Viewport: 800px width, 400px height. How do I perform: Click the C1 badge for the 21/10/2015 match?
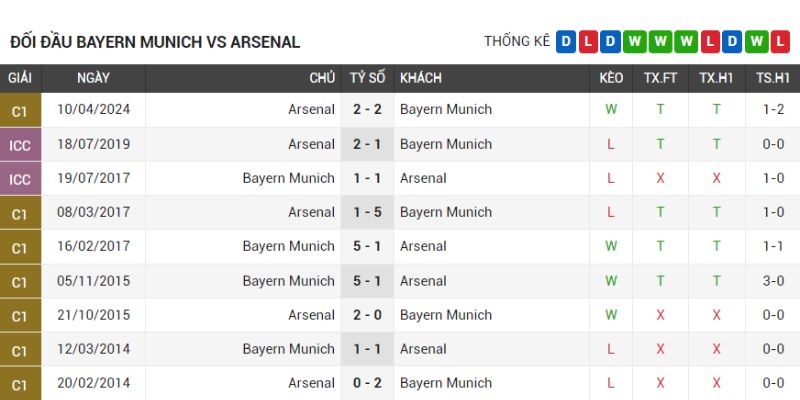[20, 316]
